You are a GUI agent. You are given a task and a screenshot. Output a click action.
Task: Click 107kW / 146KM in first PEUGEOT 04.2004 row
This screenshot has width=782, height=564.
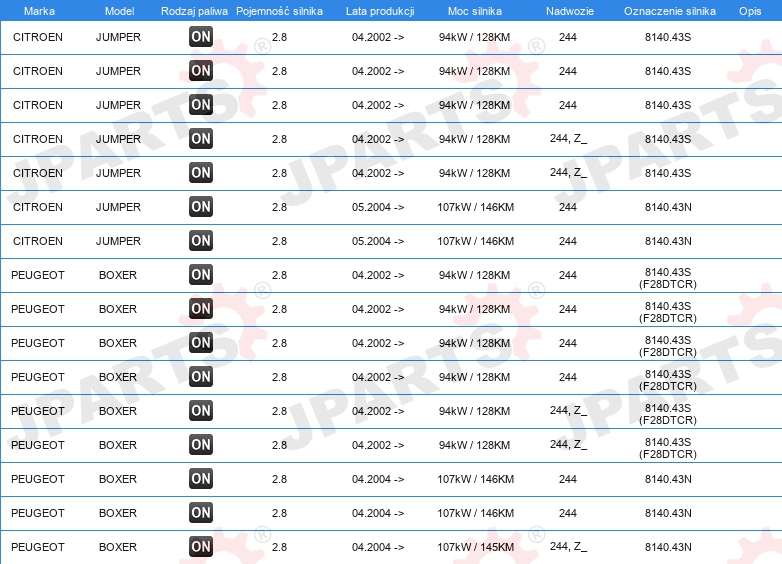pyautogui.click(x=475, y=479)
